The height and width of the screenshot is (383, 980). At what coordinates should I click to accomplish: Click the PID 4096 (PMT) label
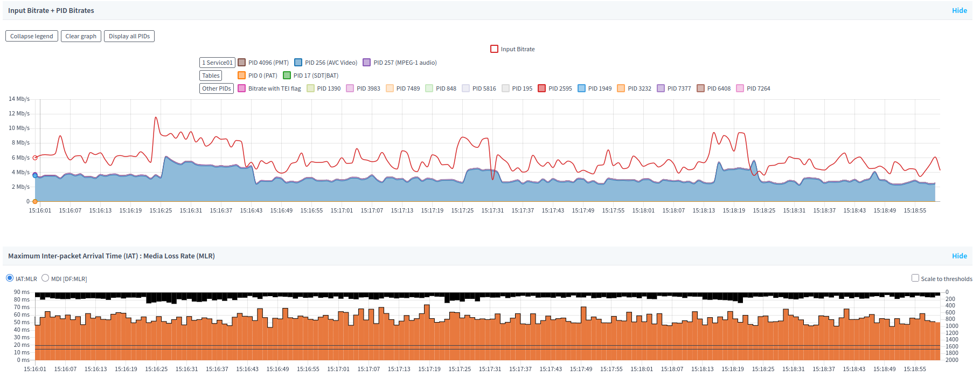[268, 63]
